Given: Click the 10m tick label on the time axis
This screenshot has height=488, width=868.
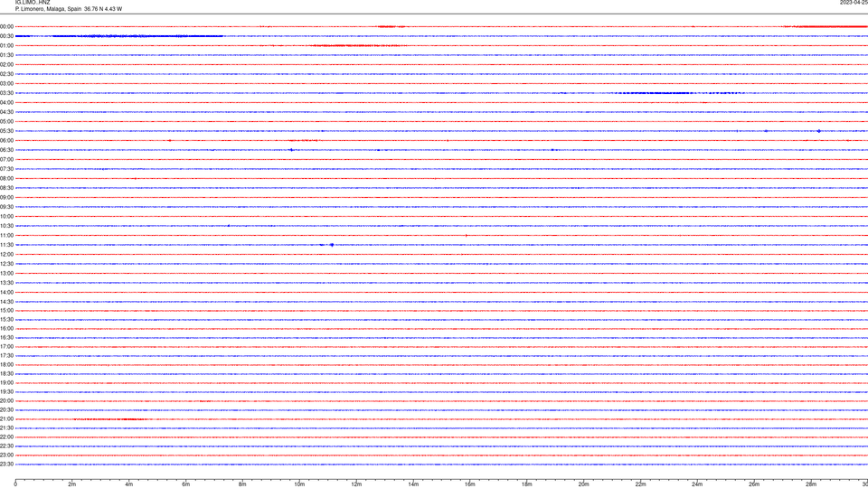Looking at the screenshot, I should click(299, 484).
